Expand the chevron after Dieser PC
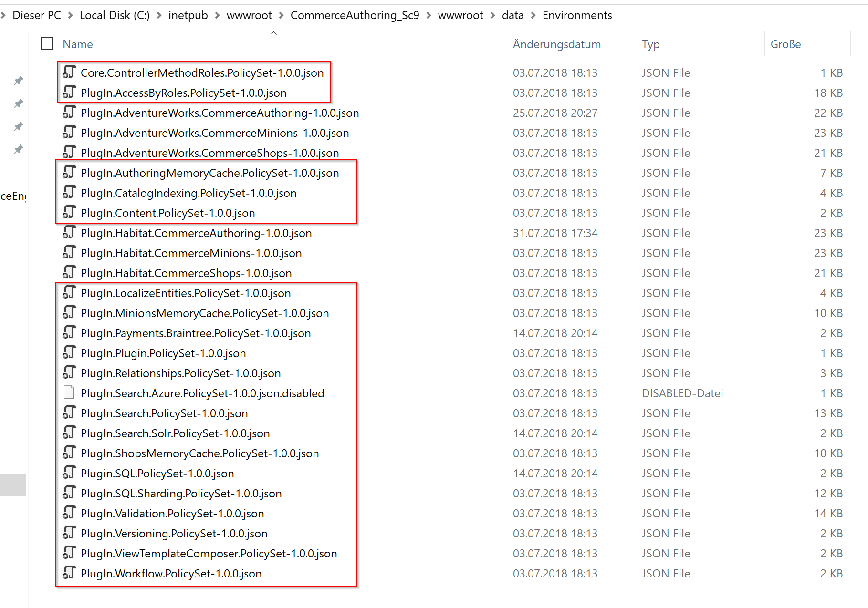Screen dimensions: 868x608 coord(70,15)
